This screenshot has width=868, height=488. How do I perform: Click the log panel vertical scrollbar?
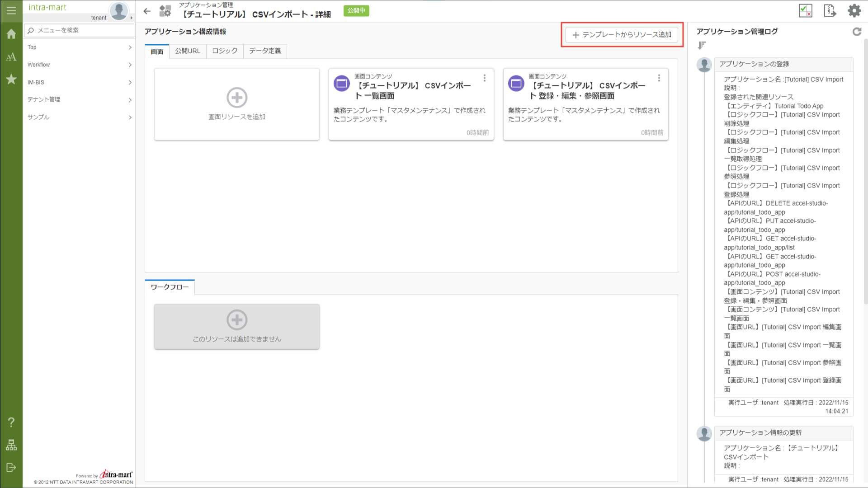(865, 172)
